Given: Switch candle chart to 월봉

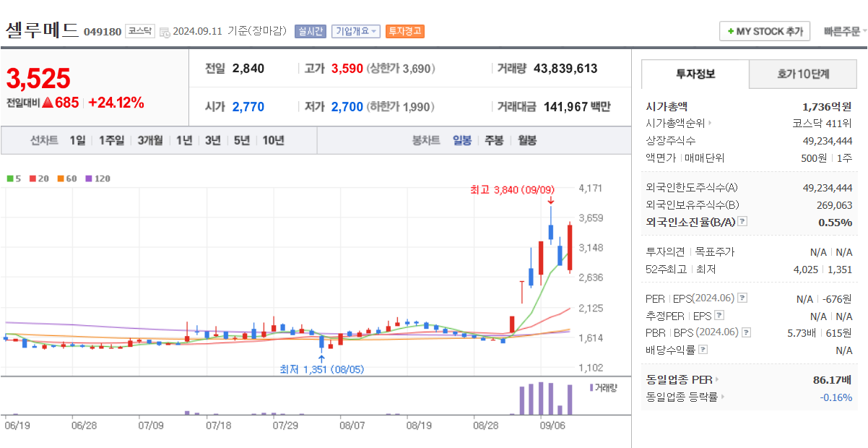Looking at the screenshot, I should click(527, 140).
